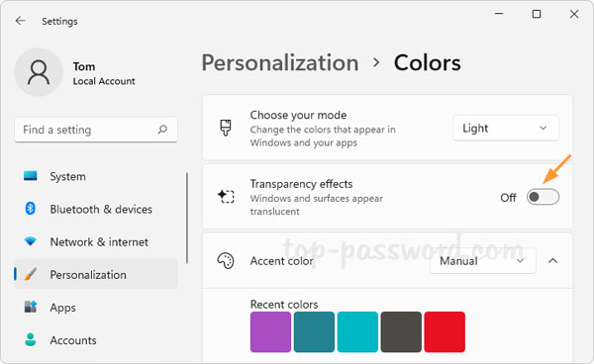This screenshot has height=364, width=594.
Task: Choose the red recent color swatch
Action: 445,331
